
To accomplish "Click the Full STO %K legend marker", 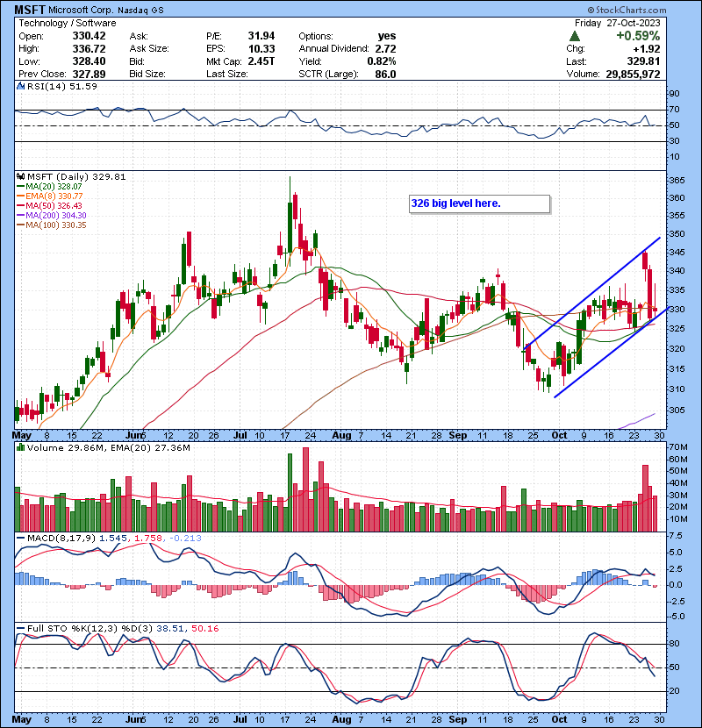I will pyautogui.click(x=20, y=628).
